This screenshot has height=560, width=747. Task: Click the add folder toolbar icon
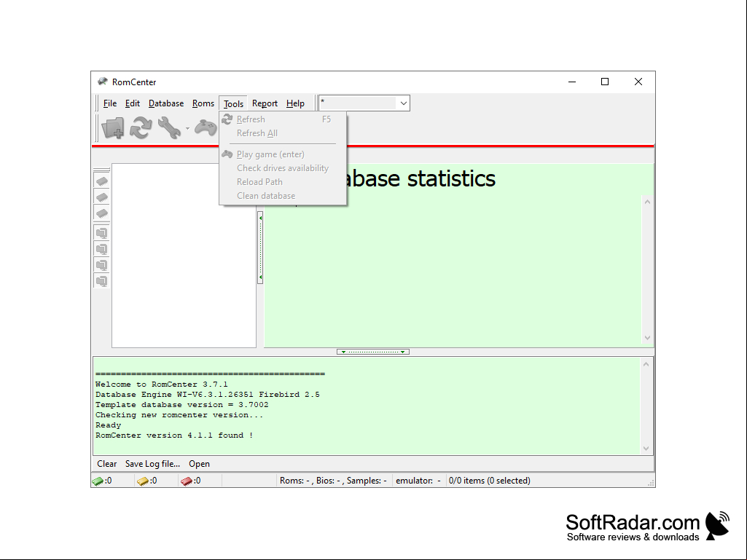[113, 128]
